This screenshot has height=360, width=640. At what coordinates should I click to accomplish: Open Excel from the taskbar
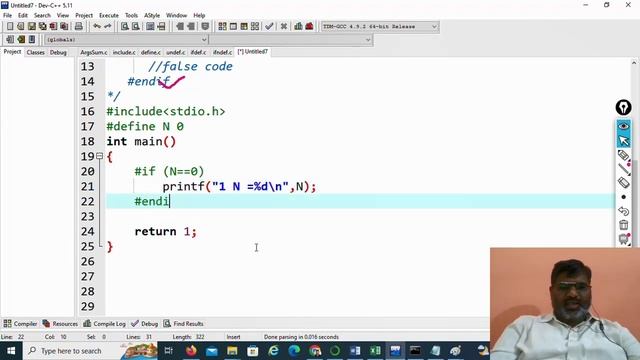pos(375,351)
